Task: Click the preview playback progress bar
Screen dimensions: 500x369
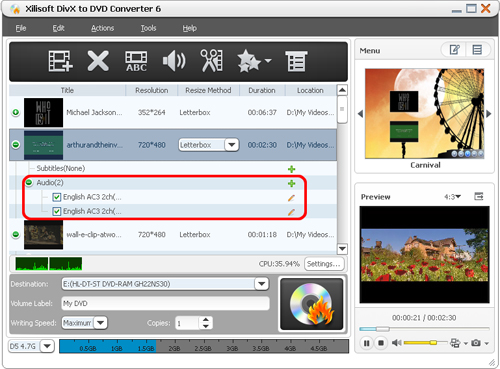Action: pos(424,329)
